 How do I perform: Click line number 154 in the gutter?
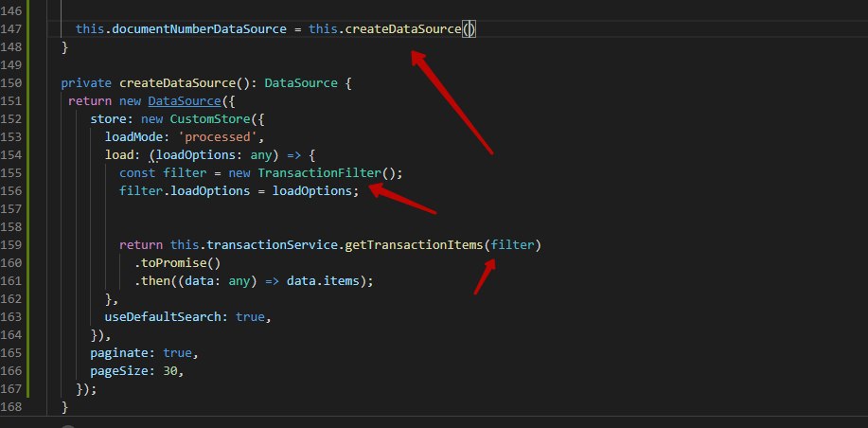click(10, 155)
